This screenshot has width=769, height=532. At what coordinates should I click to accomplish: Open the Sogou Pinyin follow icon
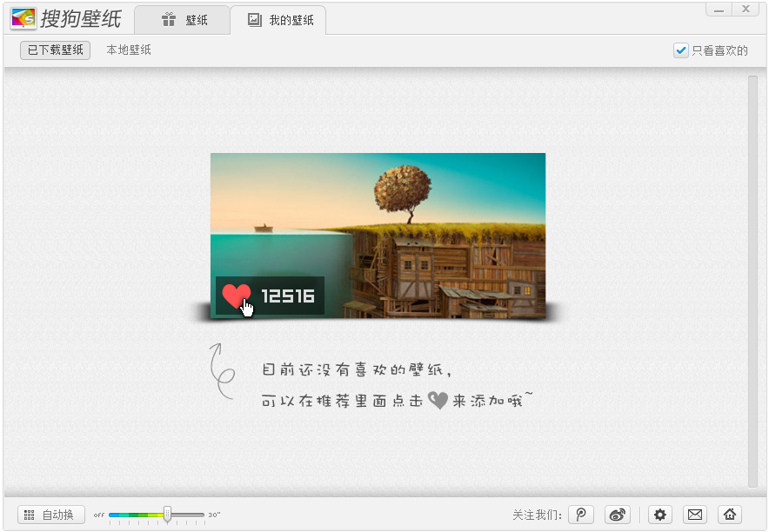pyautogui.click(x=581, y=515)
